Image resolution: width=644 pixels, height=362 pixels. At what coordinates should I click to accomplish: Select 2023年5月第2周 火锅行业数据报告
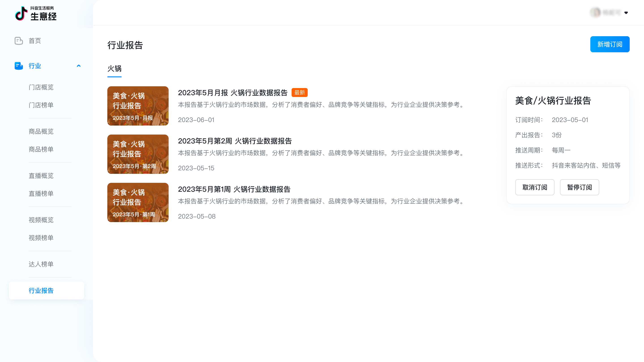[x=235, y=141]
